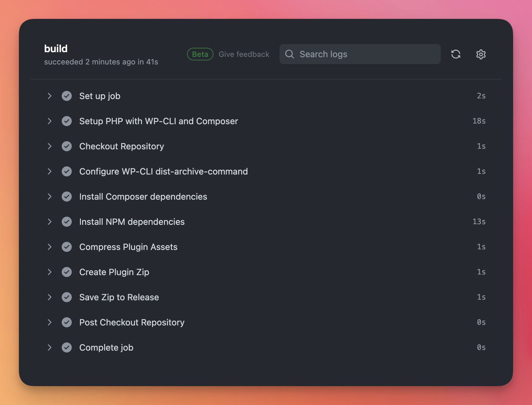Expand Setup PHP with WP-CLI chevron
Image resolution: width=532 pixels, height=405 pixels.
pyautogui.click(x=49, y=121)
